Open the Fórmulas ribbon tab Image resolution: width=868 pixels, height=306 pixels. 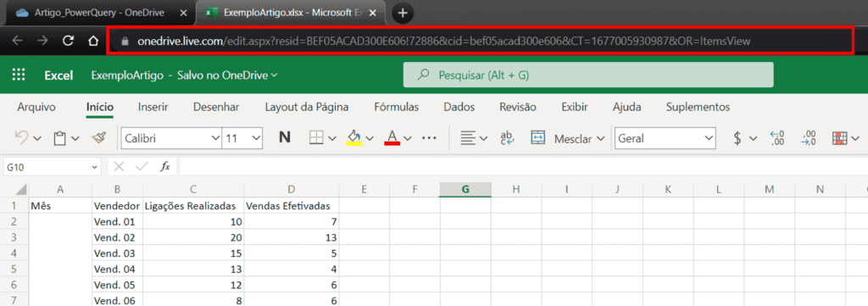397,107
